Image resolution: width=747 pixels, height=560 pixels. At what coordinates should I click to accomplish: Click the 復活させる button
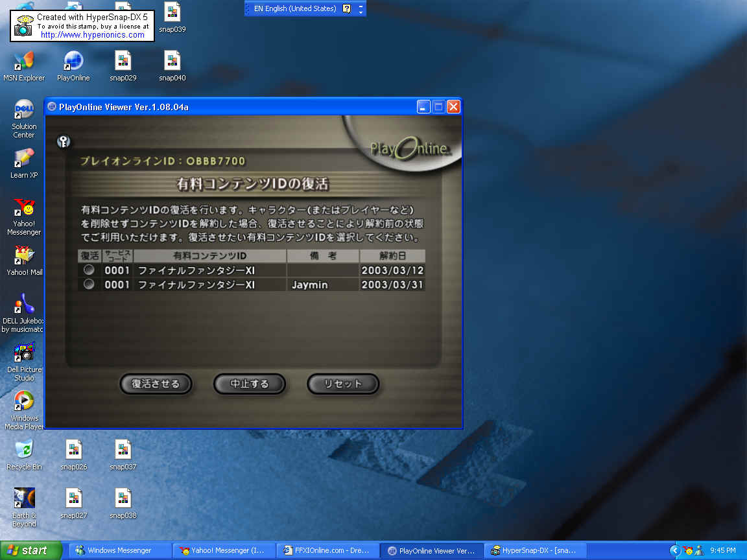[x=156, y=384]
